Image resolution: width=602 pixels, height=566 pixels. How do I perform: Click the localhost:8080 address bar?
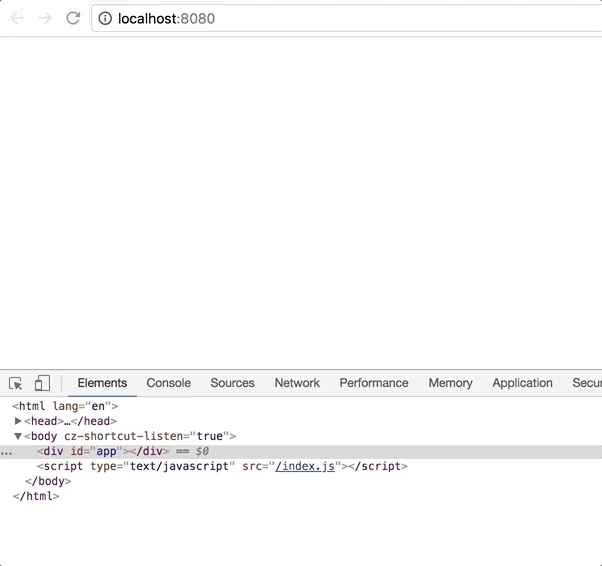[347, 18]
